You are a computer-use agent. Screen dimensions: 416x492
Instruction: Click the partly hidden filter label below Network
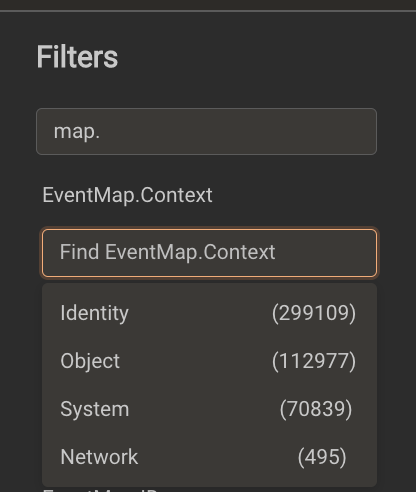(x=100, y=490)
